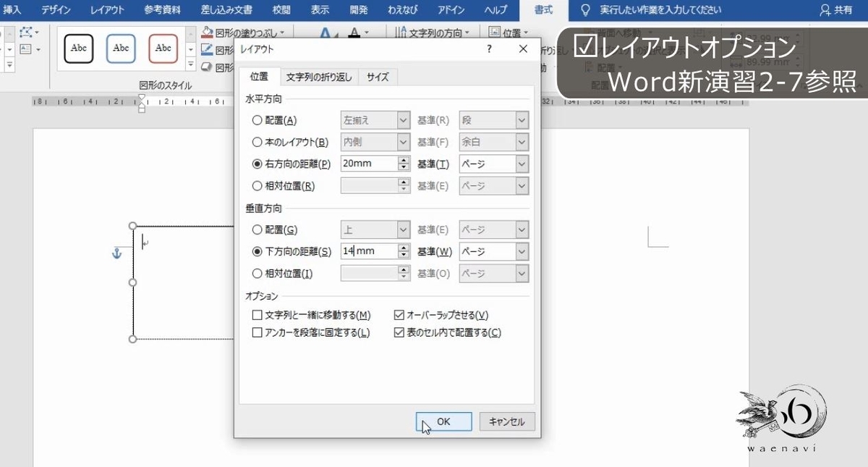The height and width of the screenshot is (467, 868).
Task: Click the lightbulb Tell Me search icon
Action: pos(587,10)
